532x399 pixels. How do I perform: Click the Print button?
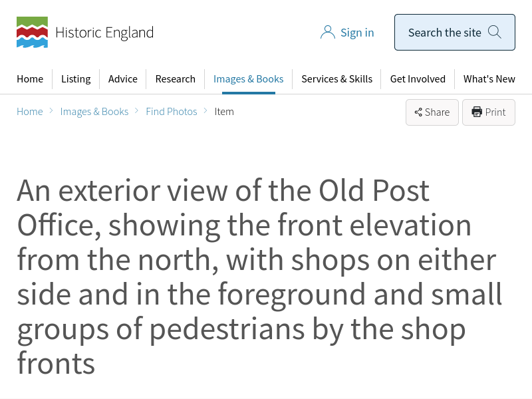click(x=489, y=112)
